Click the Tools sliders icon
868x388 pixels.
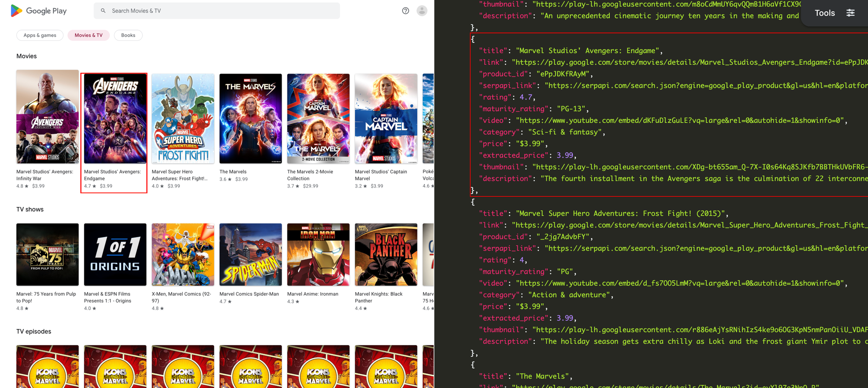[x=851, y=13]
